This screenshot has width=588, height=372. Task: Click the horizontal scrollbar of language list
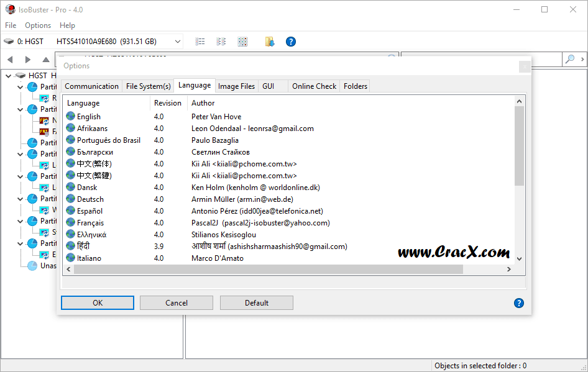click(269, 270)
